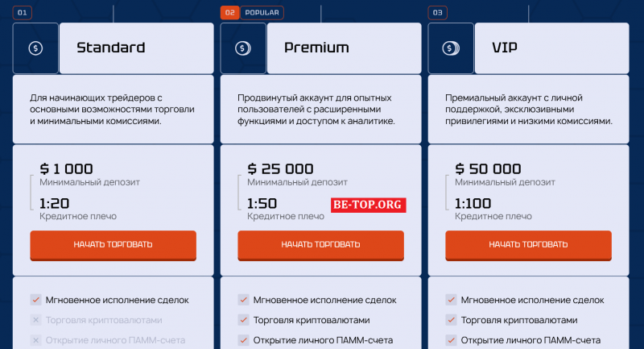
Task: Click the BE-TOP.ORG red watermark
Action: point(369,205)
